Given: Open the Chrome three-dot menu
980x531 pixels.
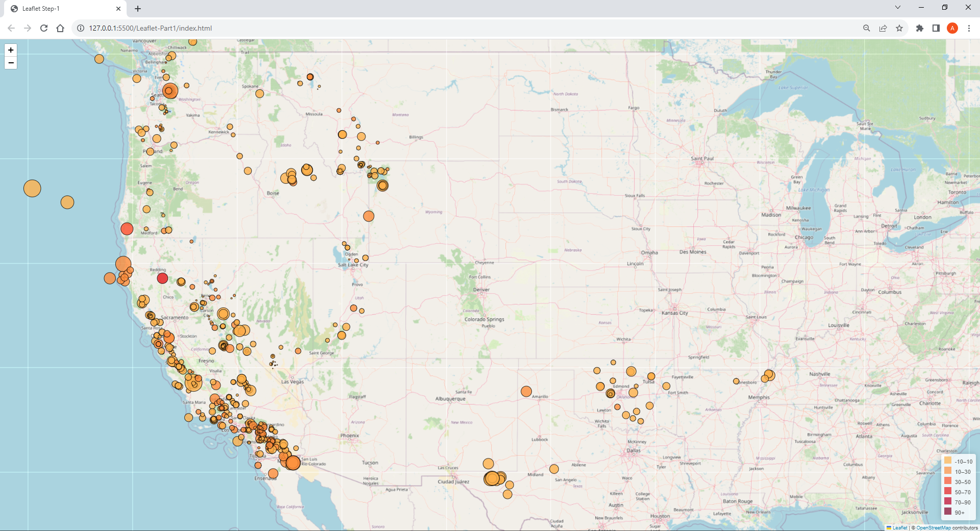Looking at the screenshot, I should (x=969, y=28).
